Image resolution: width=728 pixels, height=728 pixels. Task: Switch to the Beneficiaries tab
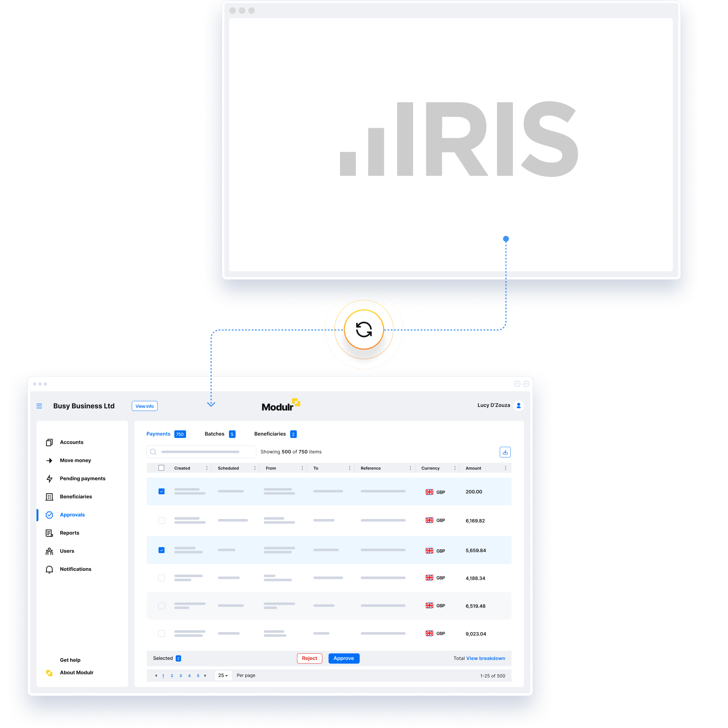pos(270,434)
